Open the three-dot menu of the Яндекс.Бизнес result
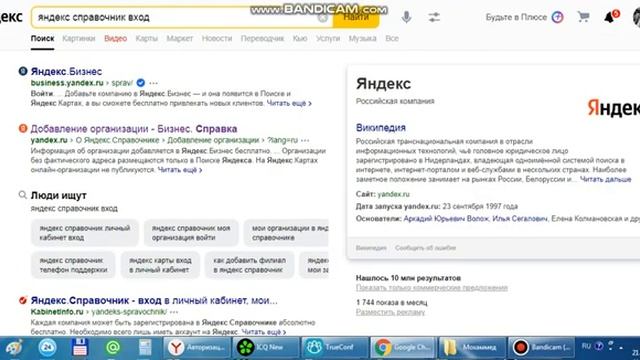Image resolution: width=640 pixels, height=360 pixels. [x=153, y=83]
